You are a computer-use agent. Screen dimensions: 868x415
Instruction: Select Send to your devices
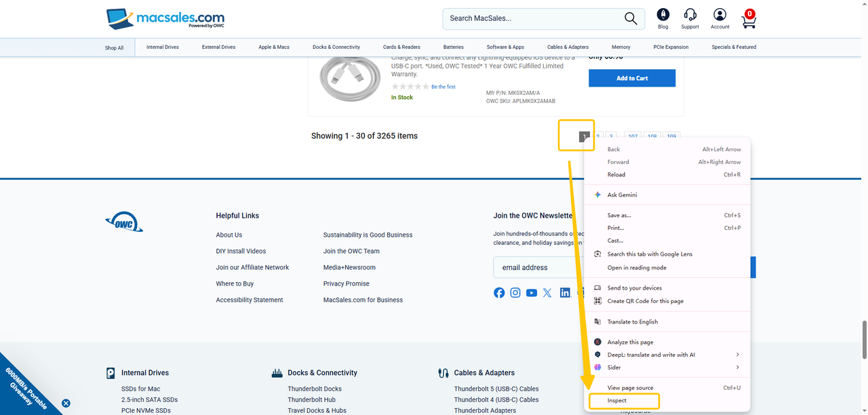pos(667,288)
